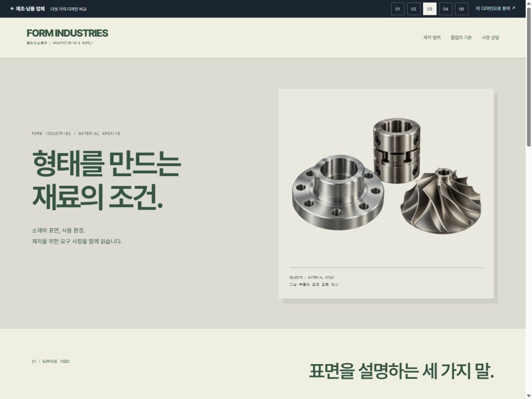Click 표면을 설명하는 세 가지 말 heading
The height and width of the screenshot is (399, 532).
point(401,371)
